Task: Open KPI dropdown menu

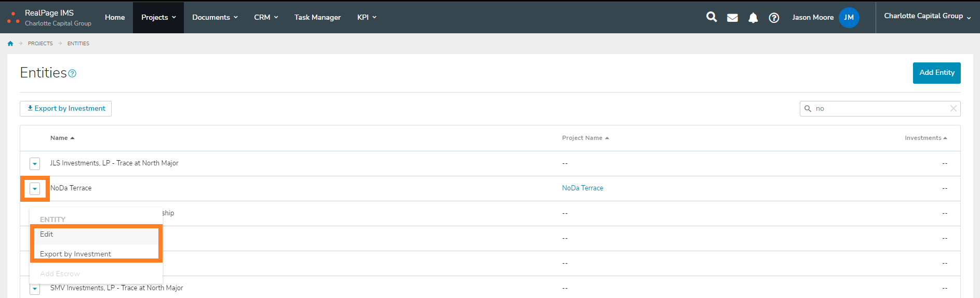Action: 367,17
